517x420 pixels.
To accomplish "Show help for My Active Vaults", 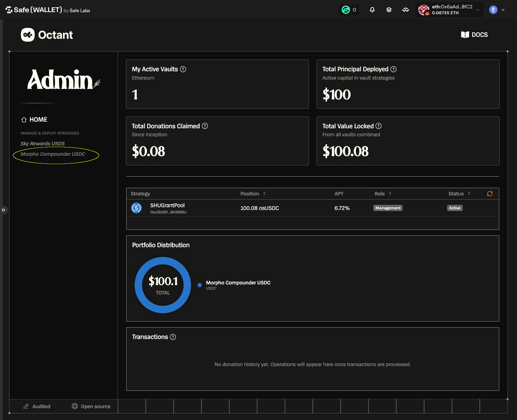I will (183, 69).
